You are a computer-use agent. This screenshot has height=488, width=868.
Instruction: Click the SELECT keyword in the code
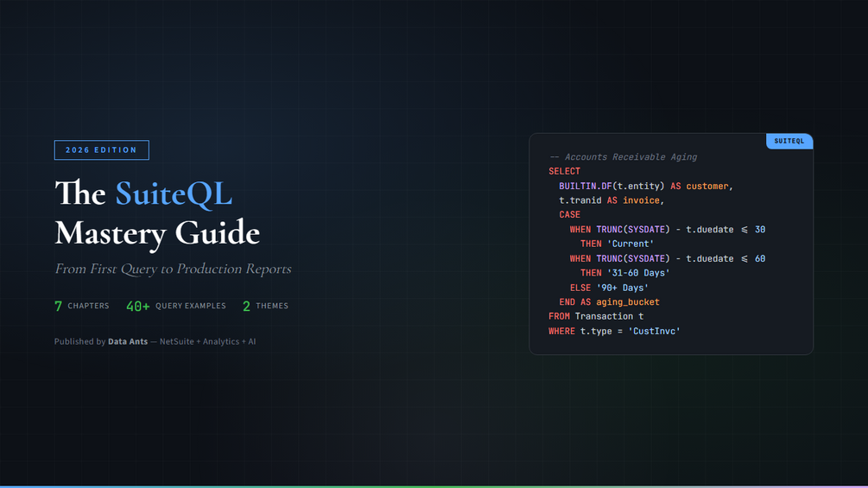pos(564,172)
